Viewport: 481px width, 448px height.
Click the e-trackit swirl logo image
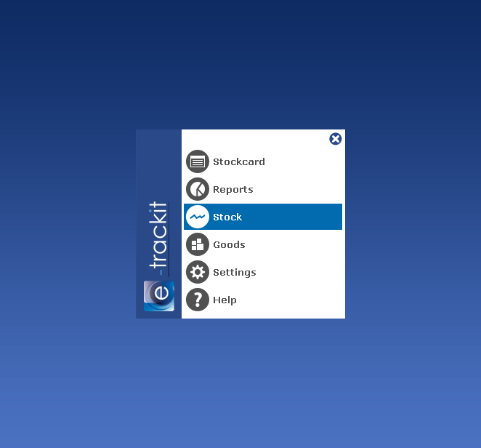pos(159,295)
